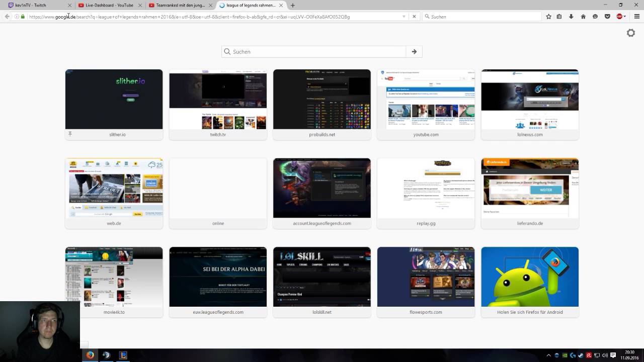Show hidden system tray icons chevron

548,355
